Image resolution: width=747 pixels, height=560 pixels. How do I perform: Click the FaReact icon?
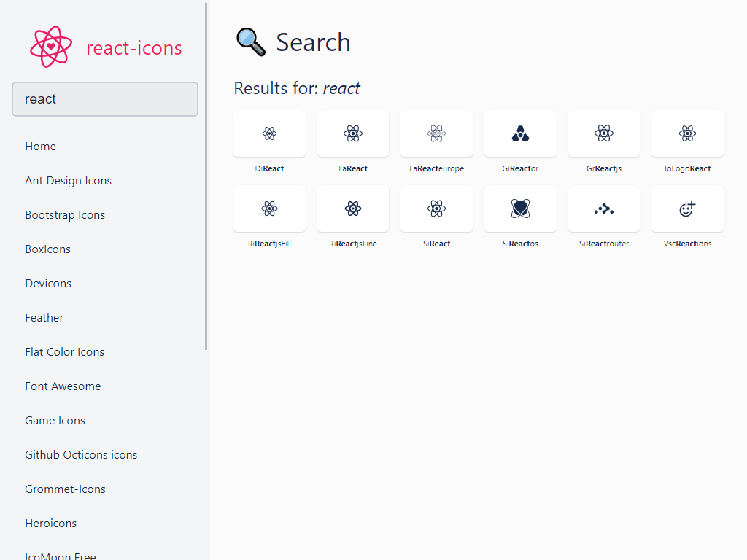[353, 133]
